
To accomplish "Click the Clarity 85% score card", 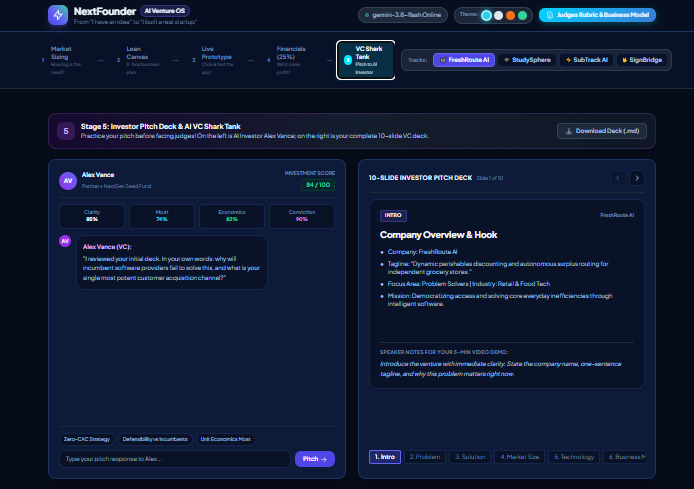I will [92, 216].
